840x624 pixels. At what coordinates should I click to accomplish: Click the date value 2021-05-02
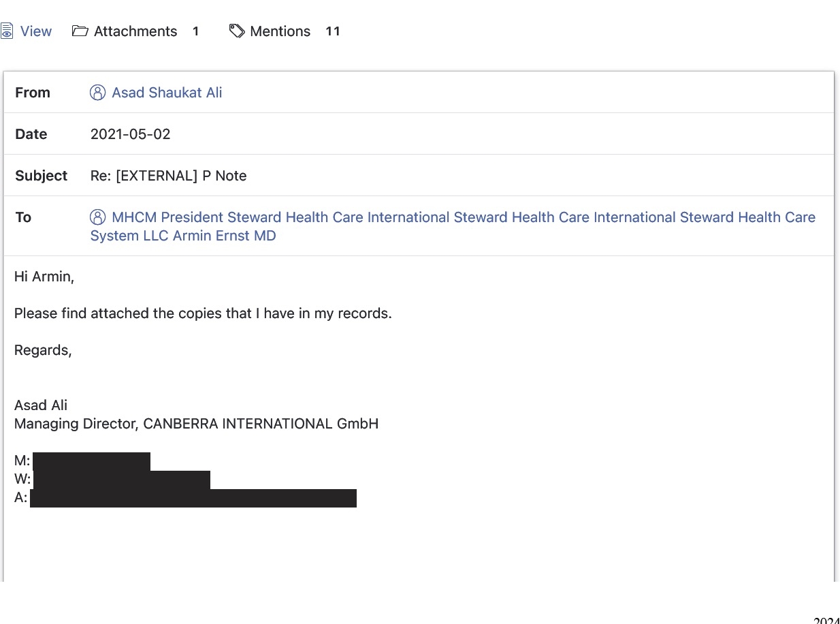click(x=131, y=134)
